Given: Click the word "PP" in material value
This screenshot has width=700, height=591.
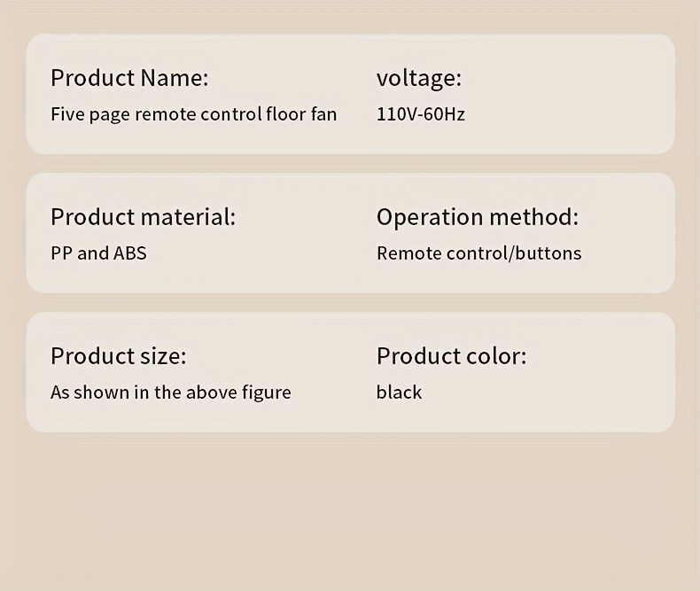Looking at the screenshot, I should (x=61, y=253).
